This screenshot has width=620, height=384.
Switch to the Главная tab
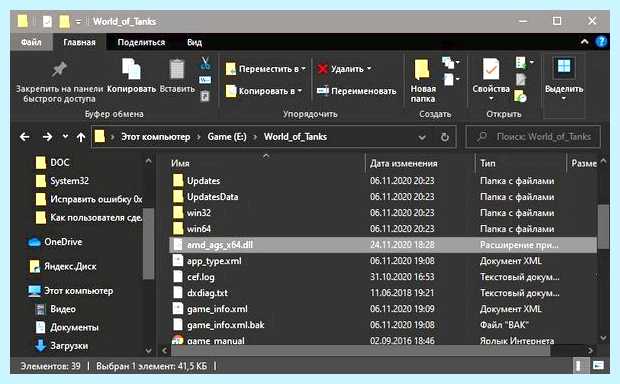coord(79,42)
